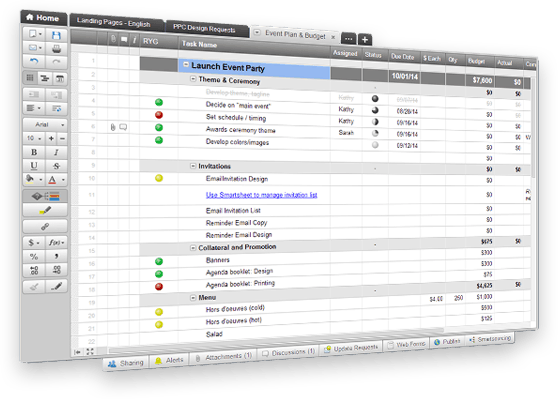Screen dimensions: 558x399
Task: Toggle Strikethrough formatting
Action: [56, 166]
